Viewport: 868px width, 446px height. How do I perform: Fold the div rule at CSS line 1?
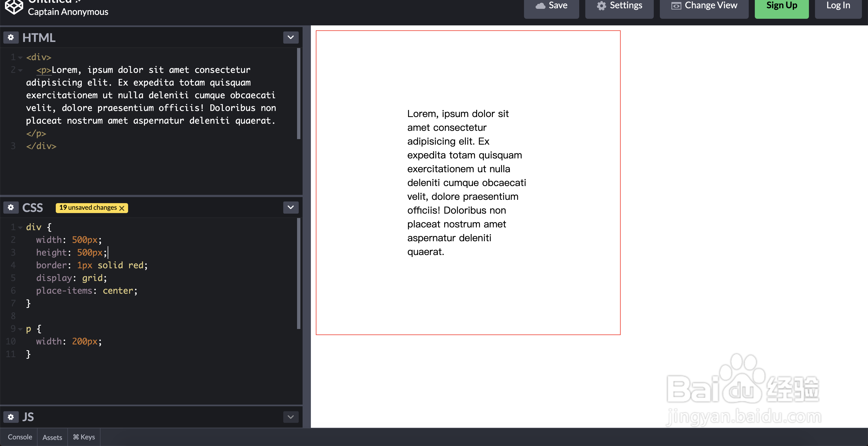coord(20,227)
